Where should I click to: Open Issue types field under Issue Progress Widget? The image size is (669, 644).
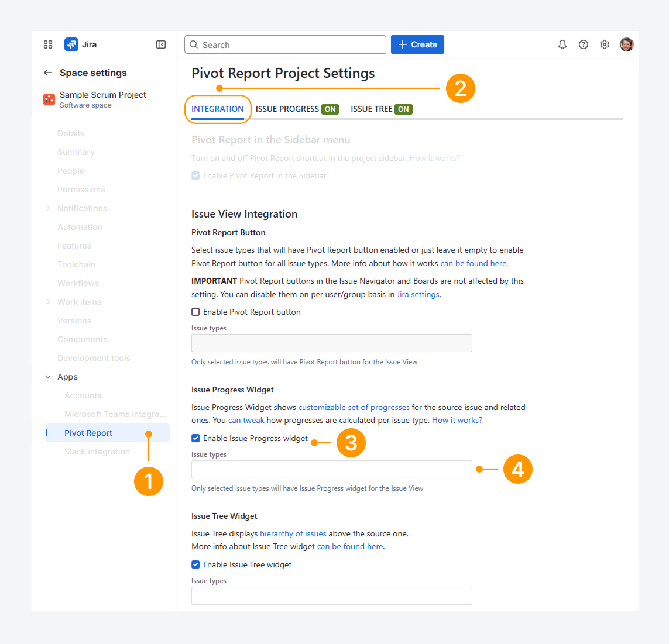pyautogui.click(x=331, y=469)
